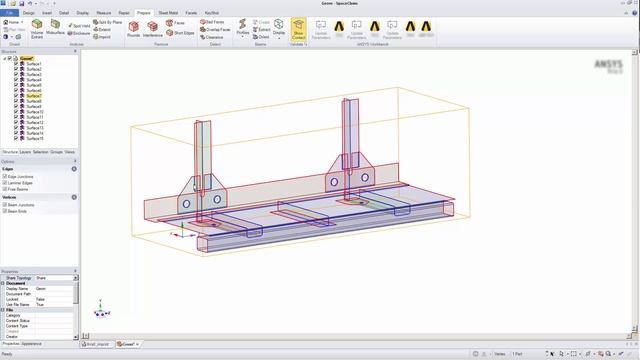Switch to the Appearance properties tab
The height and width of the screenshot is (360, 640).
pyautogui.click(x=31, y=344)
